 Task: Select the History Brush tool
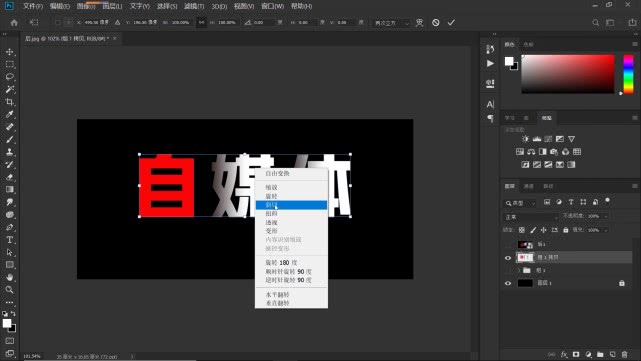pyautogui.click(x=10, y=164)
